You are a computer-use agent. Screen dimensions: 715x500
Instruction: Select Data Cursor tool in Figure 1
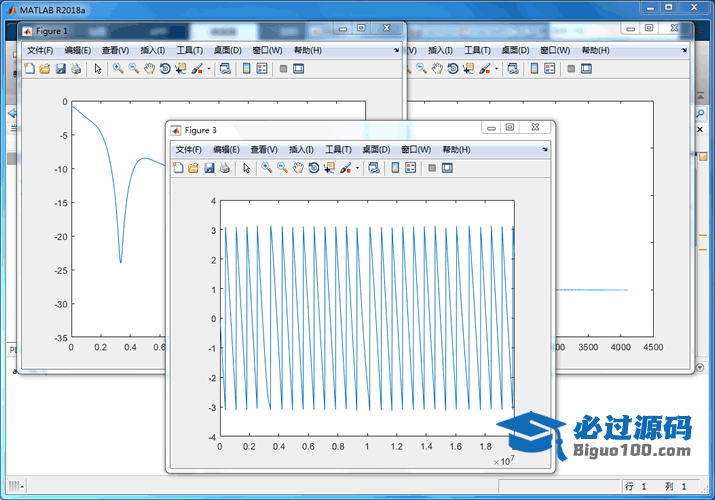[180, 69]
